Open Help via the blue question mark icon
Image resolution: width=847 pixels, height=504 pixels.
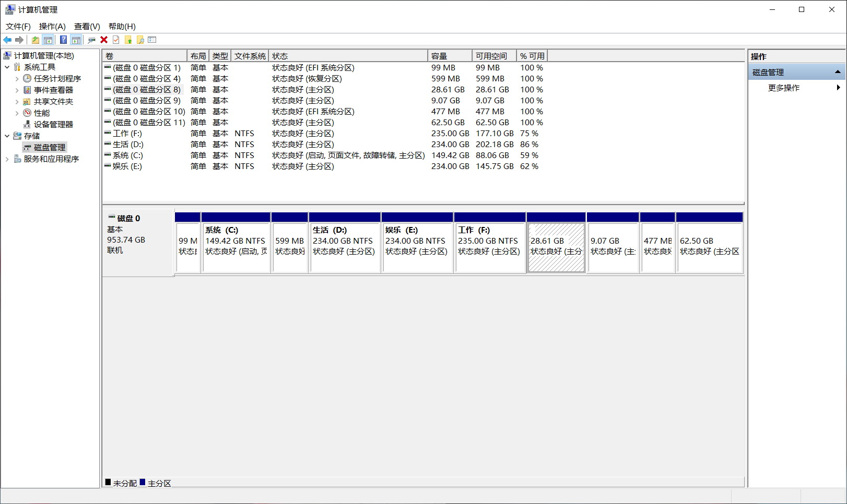(x=63, y=40)
